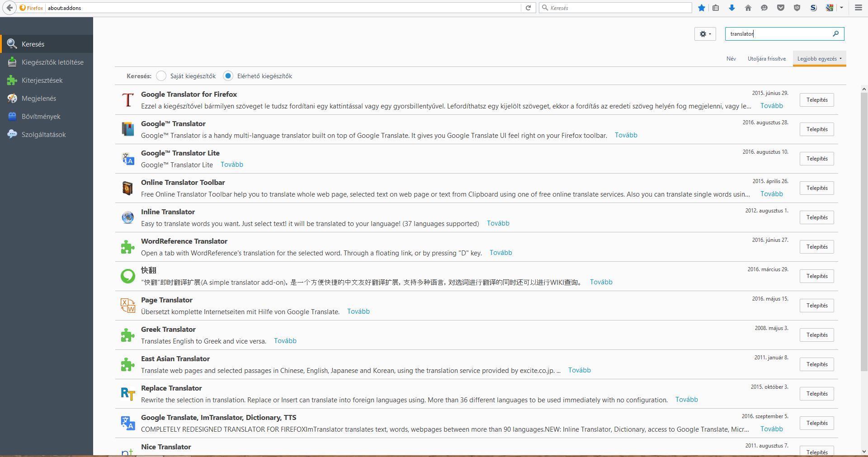Sort results by Név

[731, 59]
